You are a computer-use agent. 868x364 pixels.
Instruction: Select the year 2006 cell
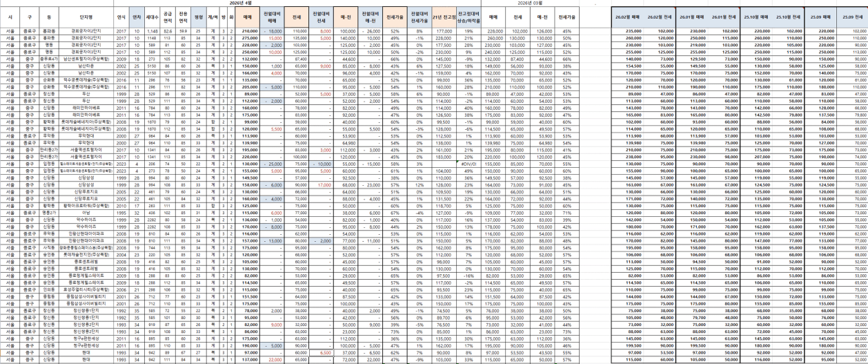pyautogui.click(x=121, y=290)
